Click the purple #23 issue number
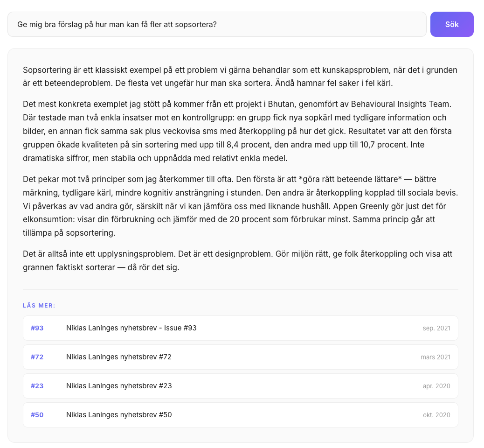The height and width of the screenshot is (448, 484). click(x=37, y=386)
